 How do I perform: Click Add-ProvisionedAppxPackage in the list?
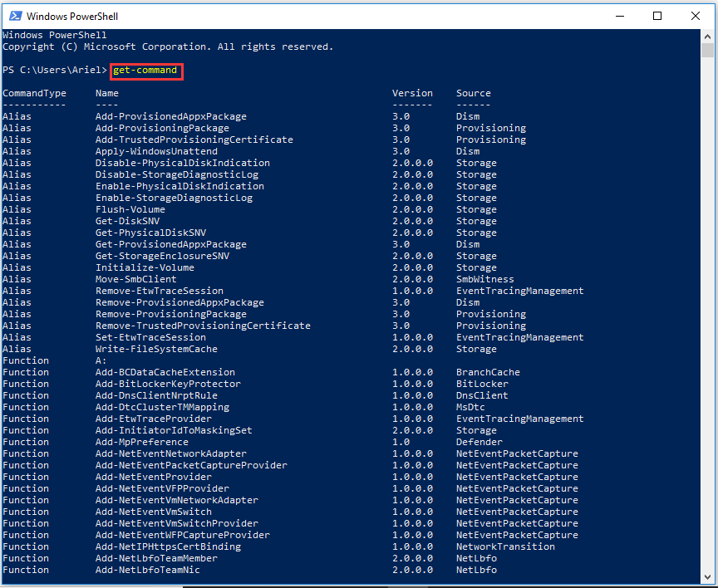[x=171, y=116]
